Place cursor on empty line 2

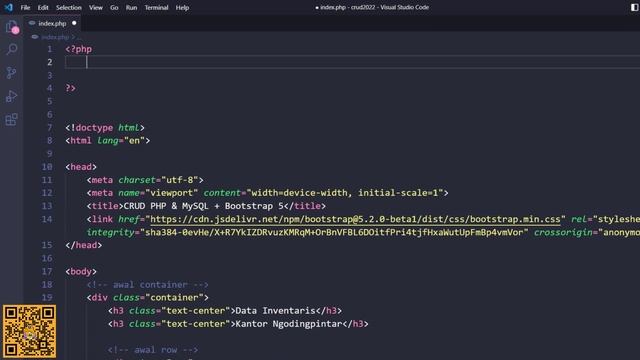[353, 62]
